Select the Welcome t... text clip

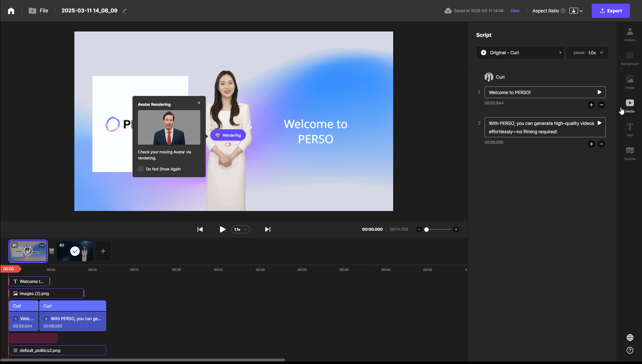coord(29,281)
